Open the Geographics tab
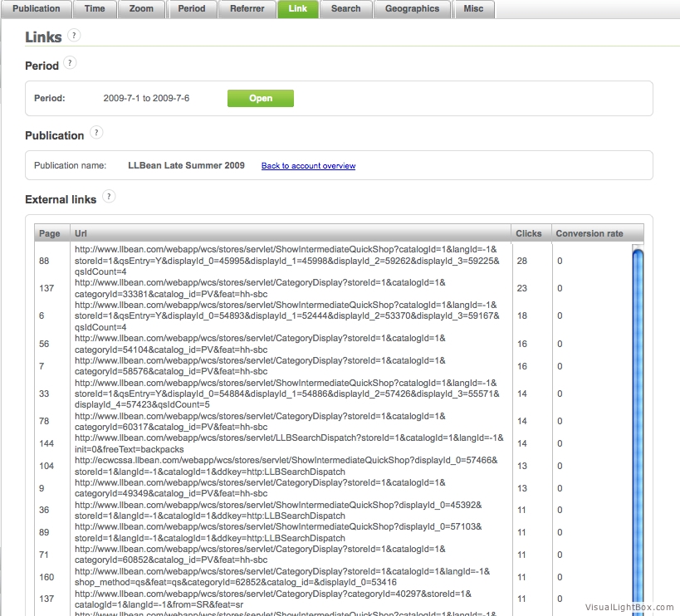The width and height of the screenshot is (680, 616). 412,9
